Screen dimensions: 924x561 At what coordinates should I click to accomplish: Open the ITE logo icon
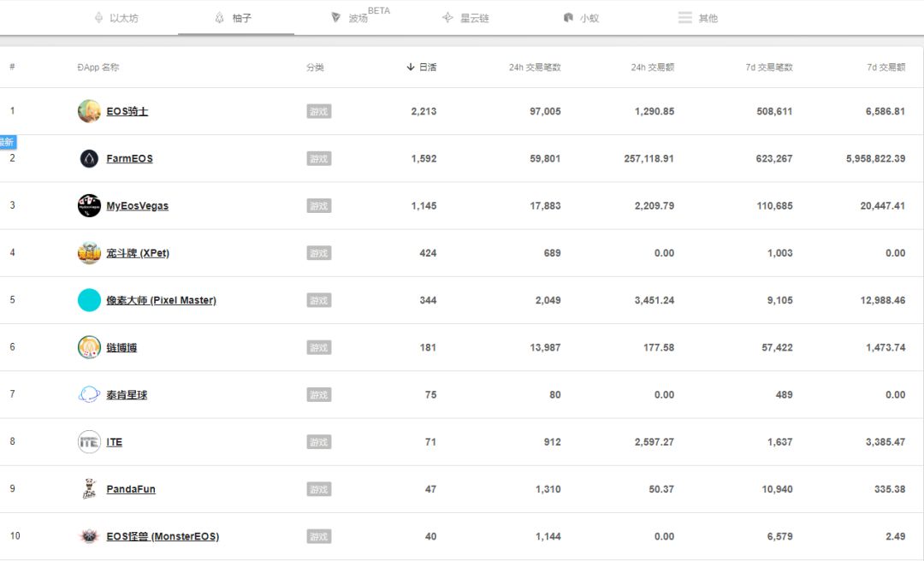click(x=89, y=442)
